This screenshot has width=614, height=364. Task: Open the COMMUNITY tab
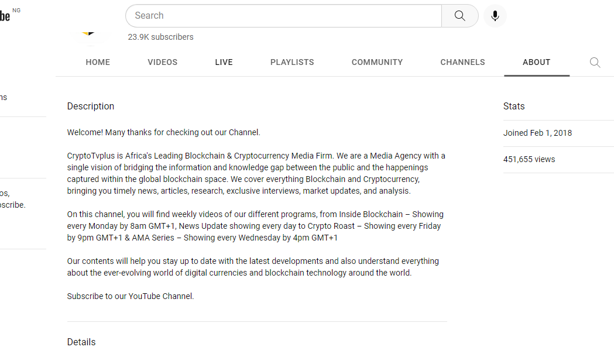tap(377, 62)
